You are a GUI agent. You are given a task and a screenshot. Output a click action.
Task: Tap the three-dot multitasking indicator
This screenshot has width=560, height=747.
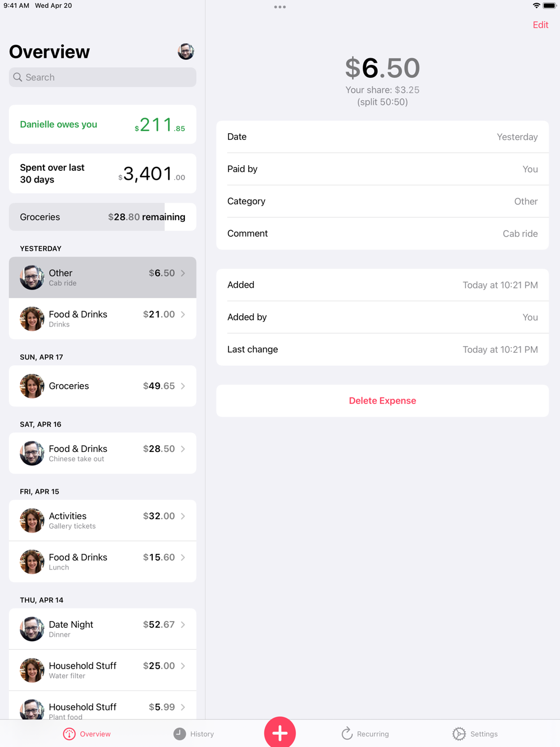coord(280,7)
